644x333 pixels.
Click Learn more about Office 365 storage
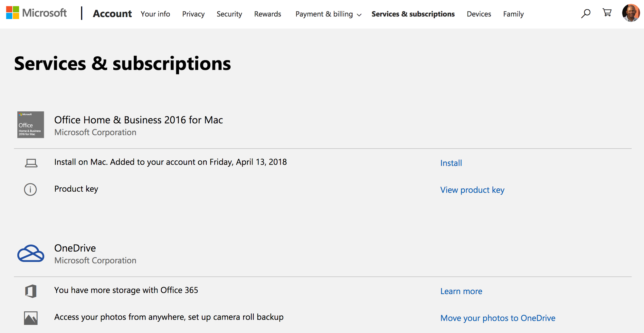pos(461,291)
